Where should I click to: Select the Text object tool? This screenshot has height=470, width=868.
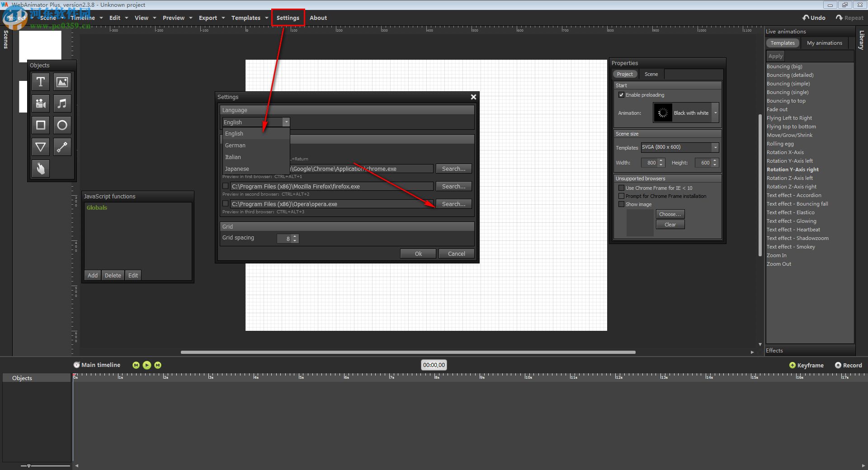tap(40, 82)
